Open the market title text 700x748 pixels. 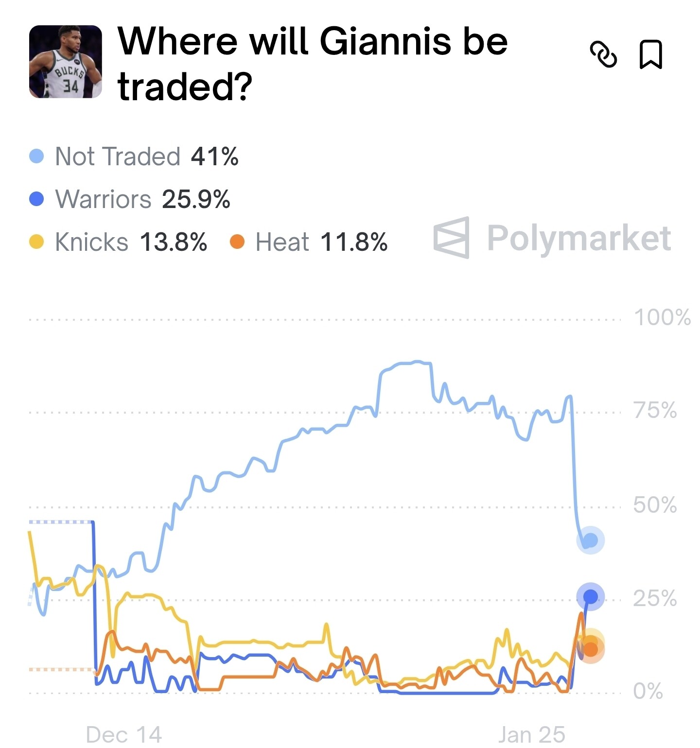(x=312, y=64)
